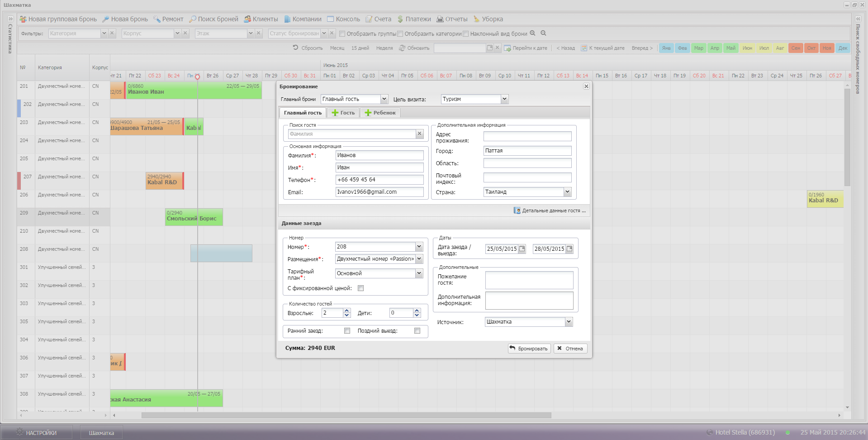Open the check-out date calendar picker

click(569, 249)
